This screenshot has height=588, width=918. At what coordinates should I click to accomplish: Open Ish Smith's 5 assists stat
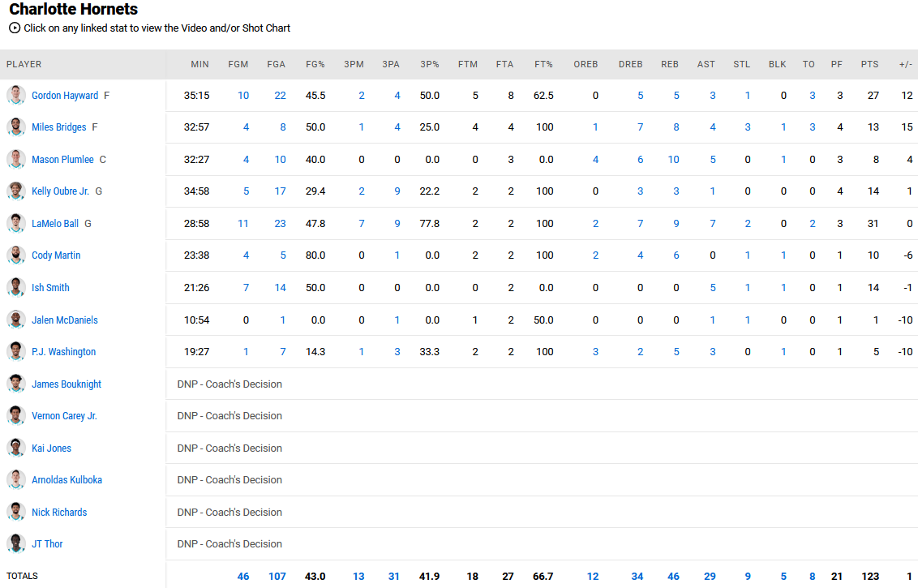[713, 288]
